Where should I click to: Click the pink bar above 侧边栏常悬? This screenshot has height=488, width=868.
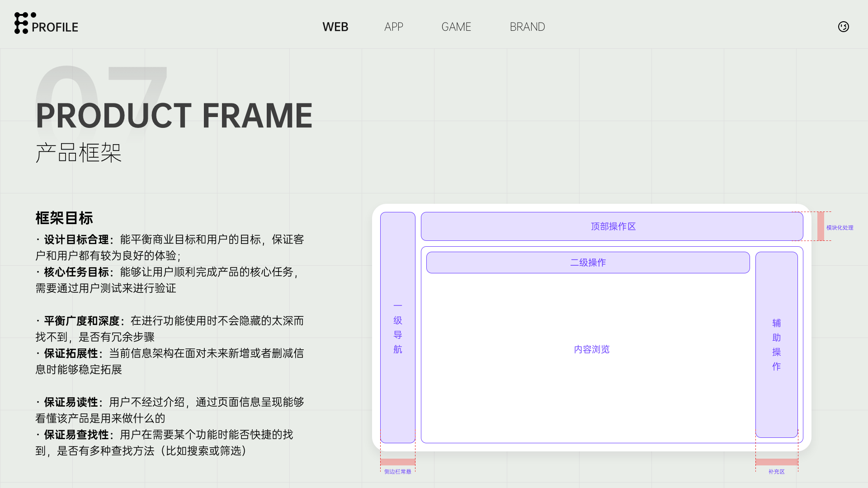tap(397, 462)
